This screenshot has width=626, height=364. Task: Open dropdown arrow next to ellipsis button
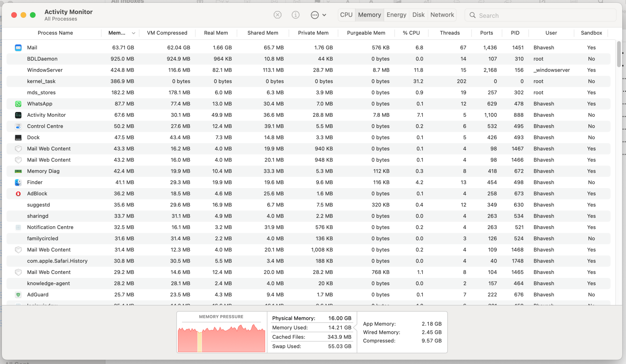(x=324, y=15)
